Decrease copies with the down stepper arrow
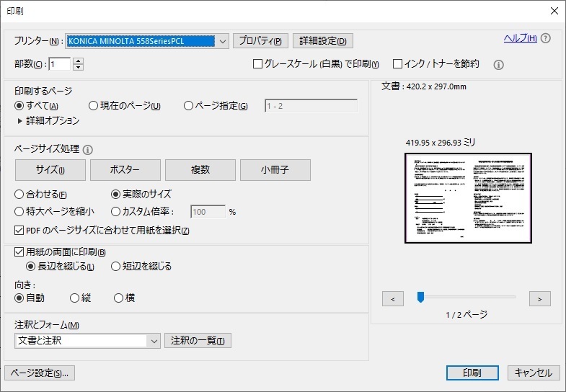The height and width of the screenshot is (392, 566). tap(79, 68)
